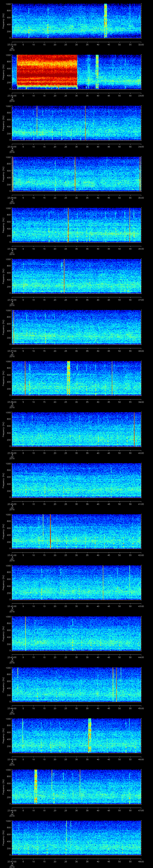This screenshot has width=153, height=868.
Task: Open the spectrogram panel starting at 23:38:00
Action: [77, 378]
